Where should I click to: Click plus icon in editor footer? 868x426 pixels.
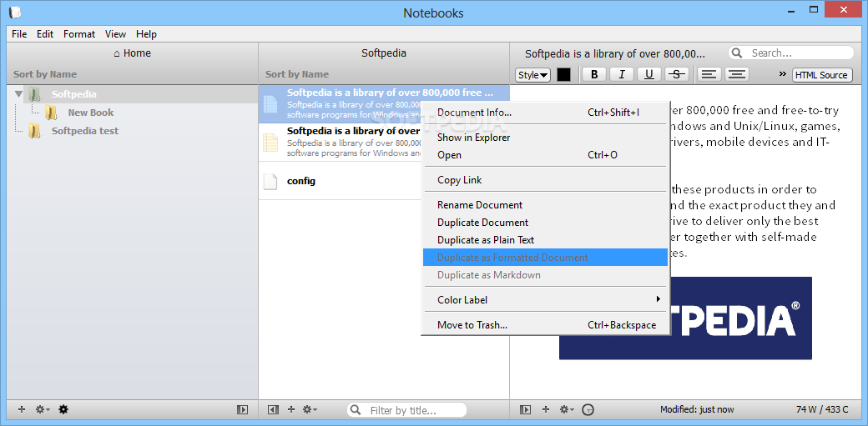(545, 409)
